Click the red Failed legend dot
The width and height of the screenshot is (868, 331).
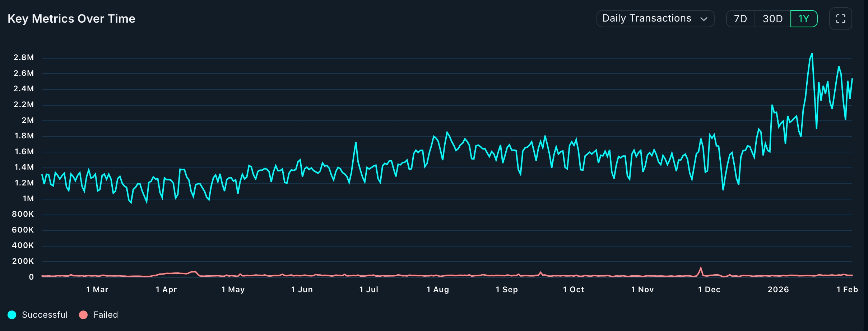[x=83, y=314]
